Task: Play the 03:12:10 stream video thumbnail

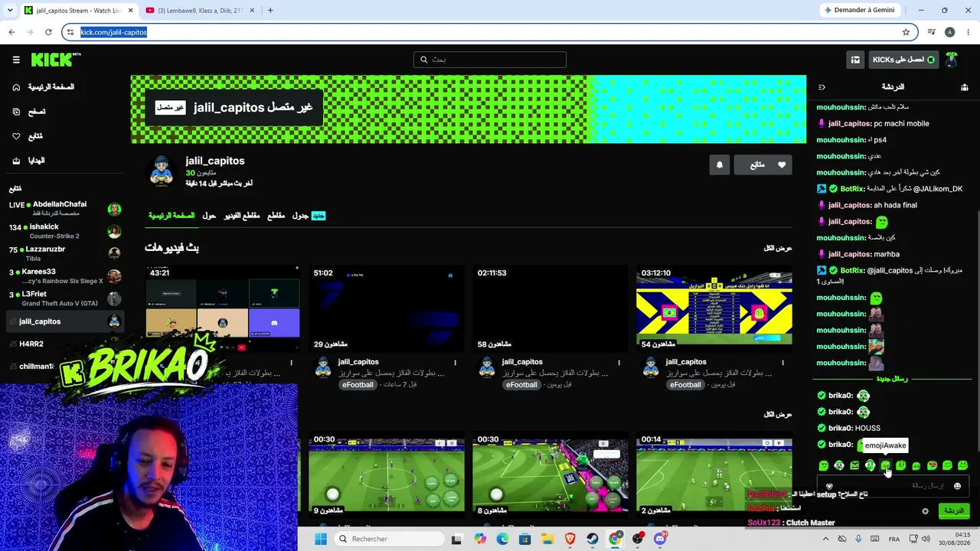Action: point(714,308)
